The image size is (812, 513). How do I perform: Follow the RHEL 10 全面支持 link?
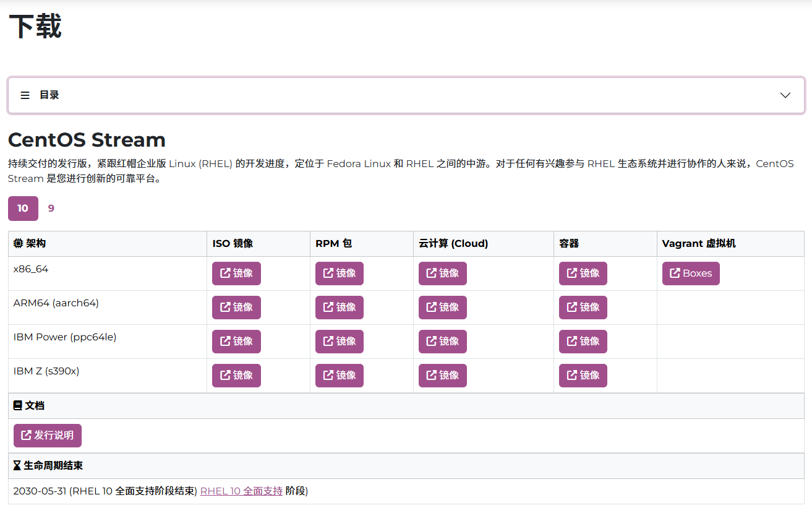(x=241, y=491)
